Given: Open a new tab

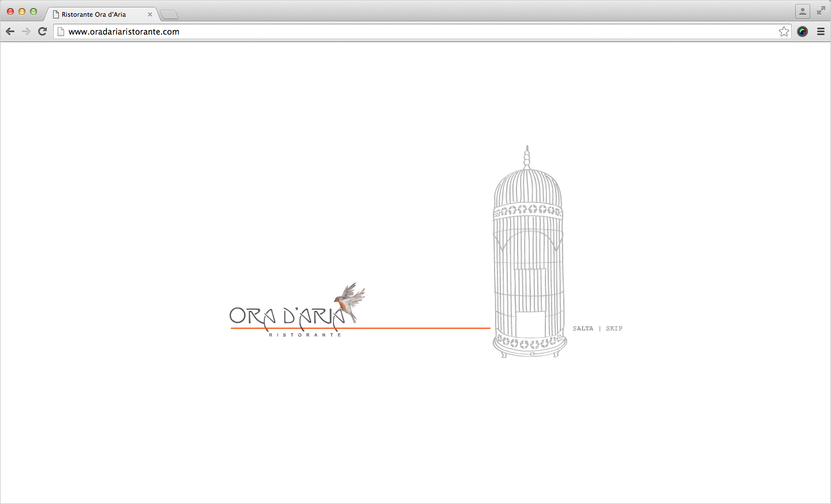Looking at the screenshot, I should tap(169, 14).
